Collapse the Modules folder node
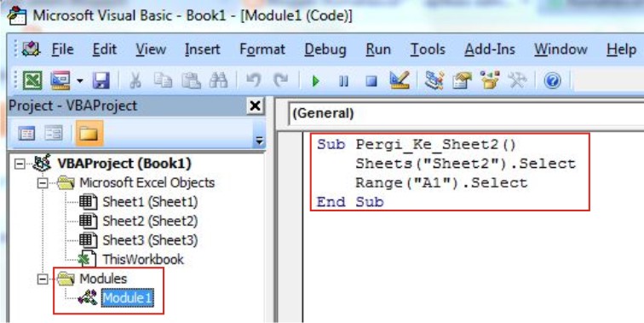This screenshot has width=644, height=323. pyautogui.click(x=43, y=280)
